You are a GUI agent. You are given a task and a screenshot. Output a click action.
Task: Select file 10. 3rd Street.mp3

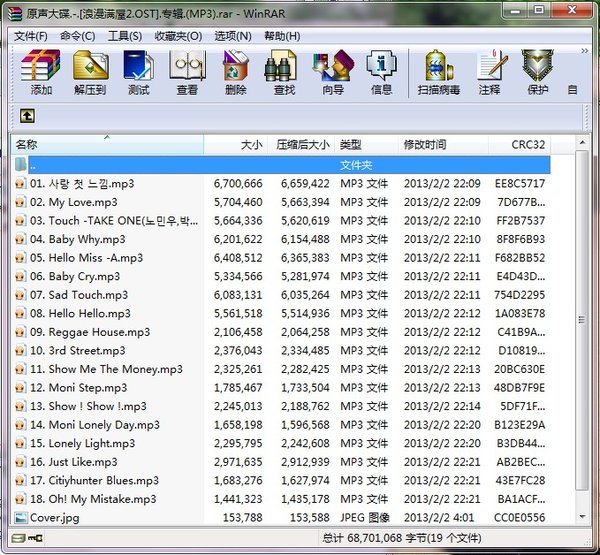pyautogui.click(x=281, y=351)
